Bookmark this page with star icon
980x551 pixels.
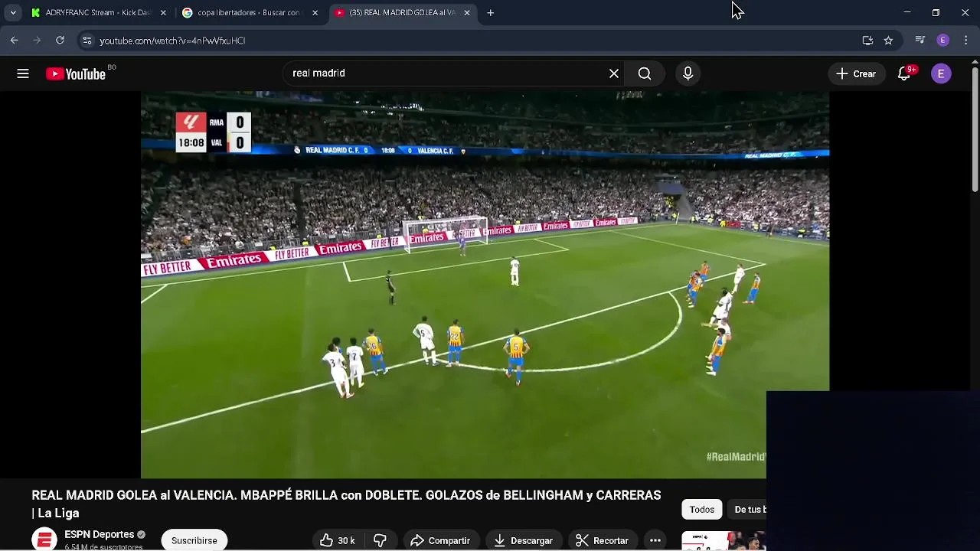pyautogui.click(x=888, y=41)
